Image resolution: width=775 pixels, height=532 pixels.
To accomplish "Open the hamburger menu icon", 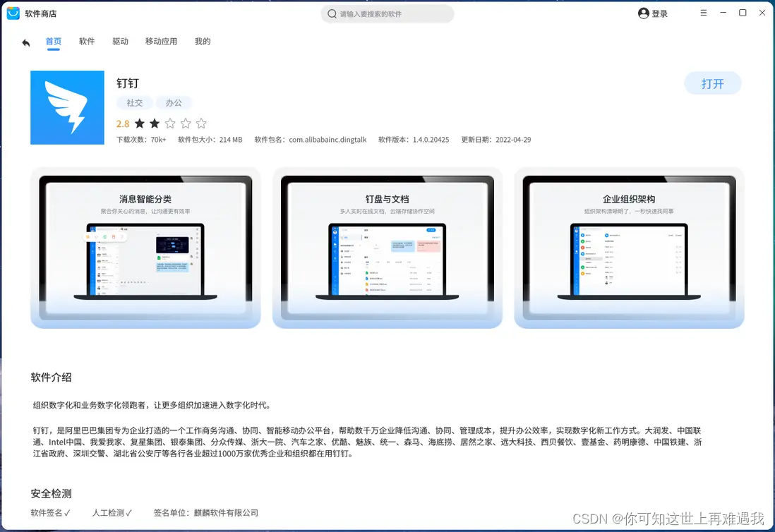I will pyautogui.click(x=703, y=13).
